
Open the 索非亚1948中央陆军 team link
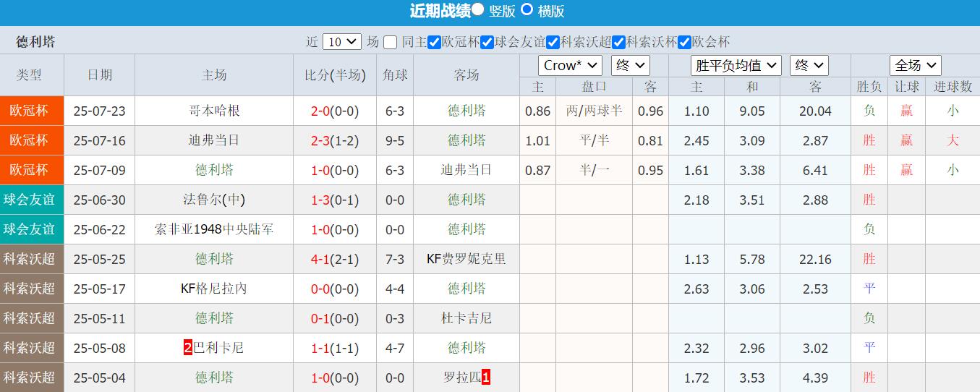coord(214,229)
